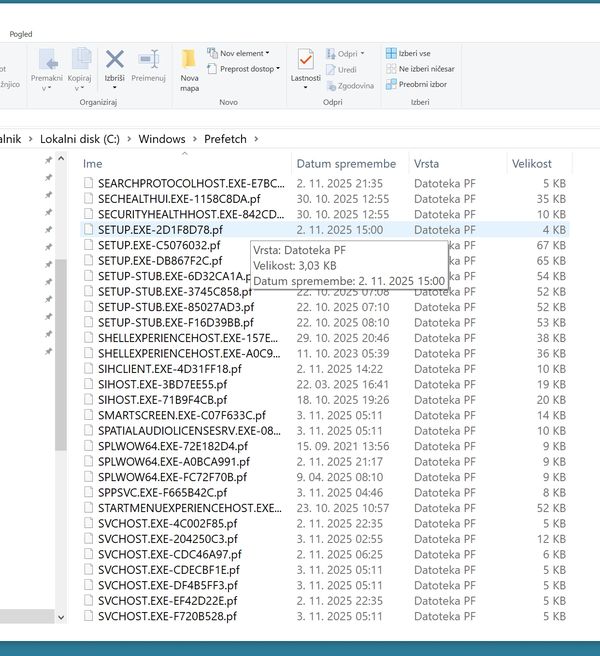The width and height of the screenshot is (600, 656).
Task: Click Izberi vse (select all)
Action: point(414,53)
